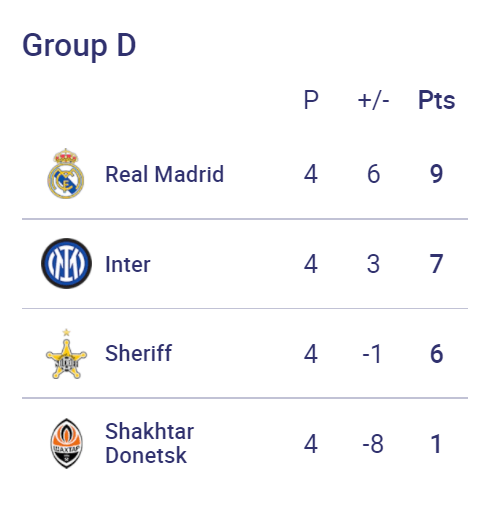Click Inter's points value 7
The image size is (492, 508).
[x=436, y=264]
